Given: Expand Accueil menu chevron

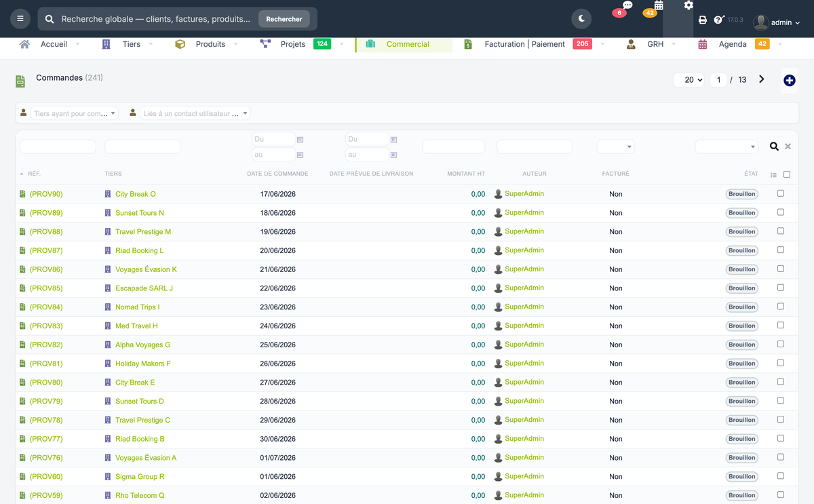Looking at the screenshot, I should click(77, 44).
